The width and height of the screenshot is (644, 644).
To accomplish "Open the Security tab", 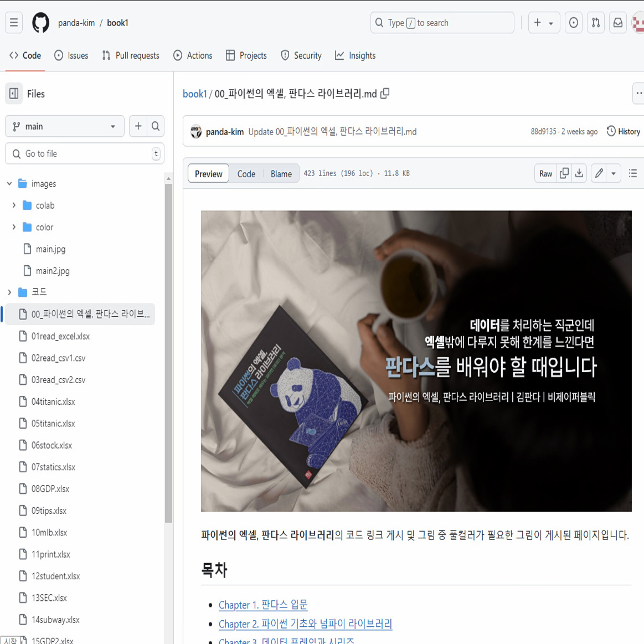I will pos(301,55).
